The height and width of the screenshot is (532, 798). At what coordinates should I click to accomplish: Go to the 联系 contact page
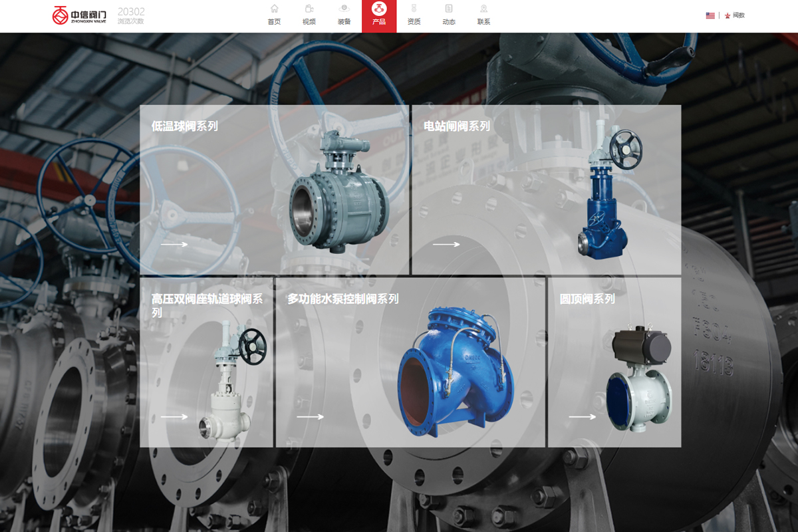(x=483, y=15)
